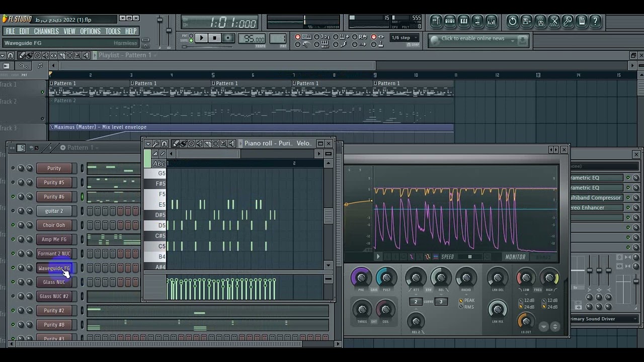Click the online news panel
This screenshot has width=644, height=362.
478,40
